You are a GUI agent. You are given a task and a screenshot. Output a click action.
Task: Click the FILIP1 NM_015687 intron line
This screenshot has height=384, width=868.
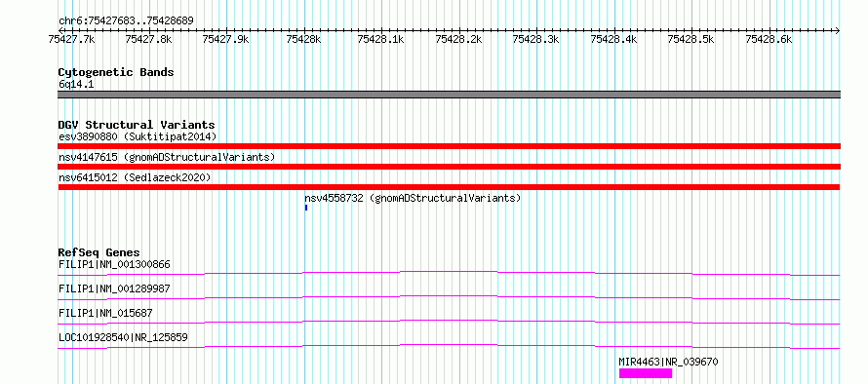point(449,321)
